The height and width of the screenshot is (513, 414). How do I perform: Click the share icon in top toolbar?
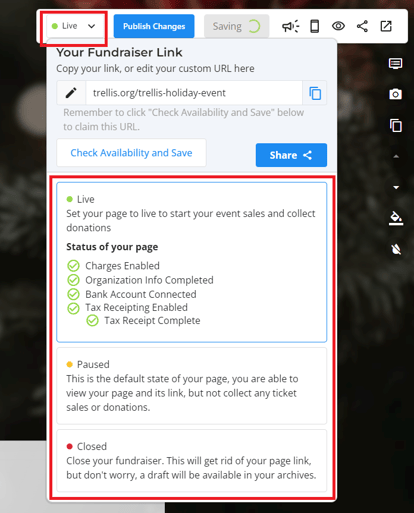point(362,26)
